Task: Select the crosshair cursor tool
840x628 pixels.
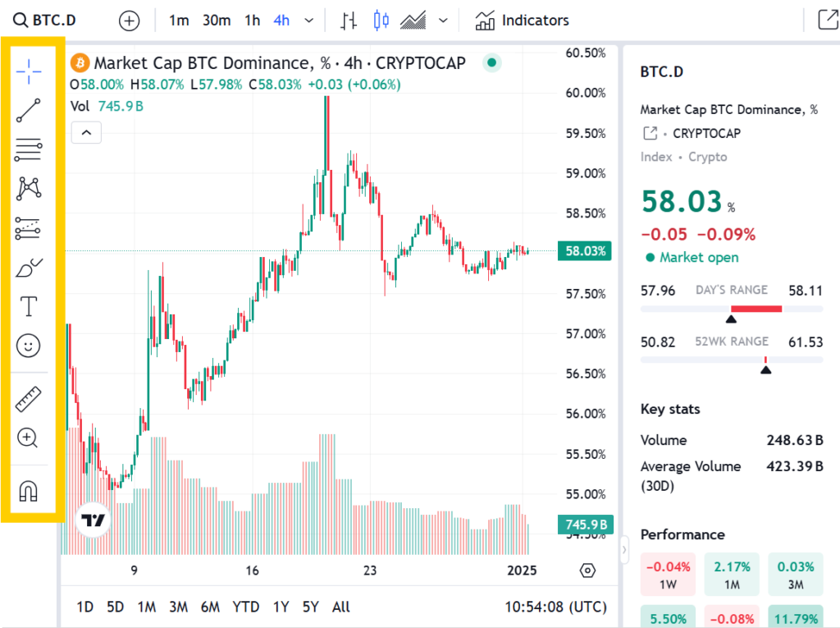Action: (x=29, y=71)
